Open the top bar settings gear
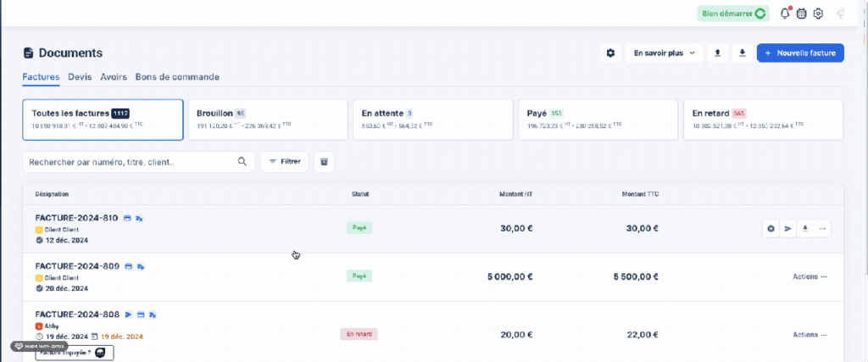This screenshot has height=362, width=868. click(818, 14)
